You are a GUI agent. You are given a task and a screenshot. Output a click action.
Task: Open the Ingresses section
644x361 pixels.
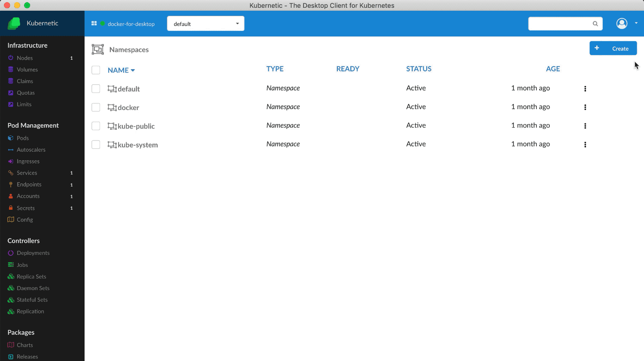pos(28,161)
